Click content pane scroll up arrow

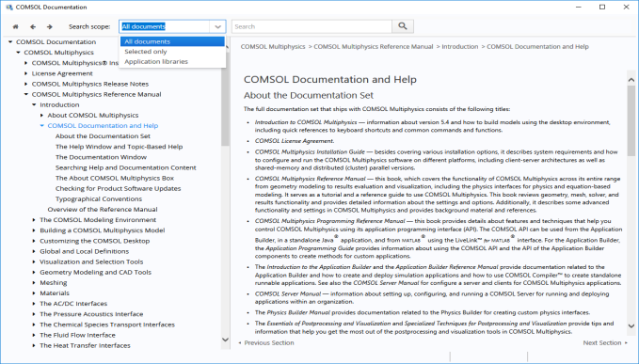coord(631,80)
